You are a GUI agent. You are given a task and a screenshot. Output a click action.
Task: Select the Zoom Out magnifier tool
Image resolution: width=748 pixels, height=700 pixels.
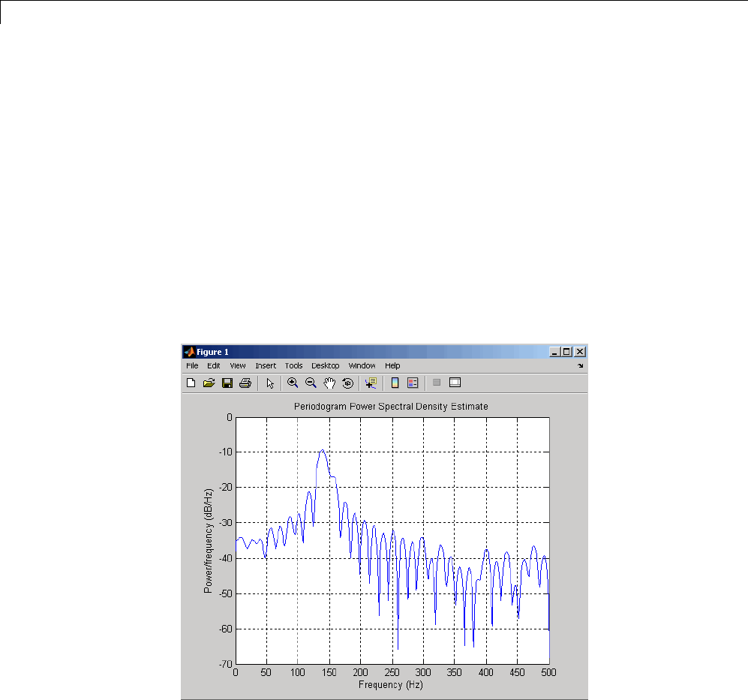pyautogui.click(x=311, y=383)
